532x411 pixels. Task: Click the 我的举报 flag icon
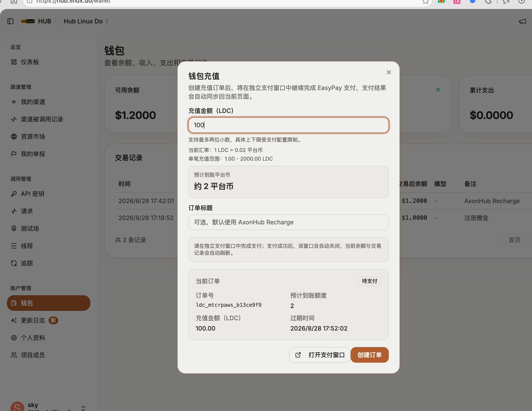[14, 154]
